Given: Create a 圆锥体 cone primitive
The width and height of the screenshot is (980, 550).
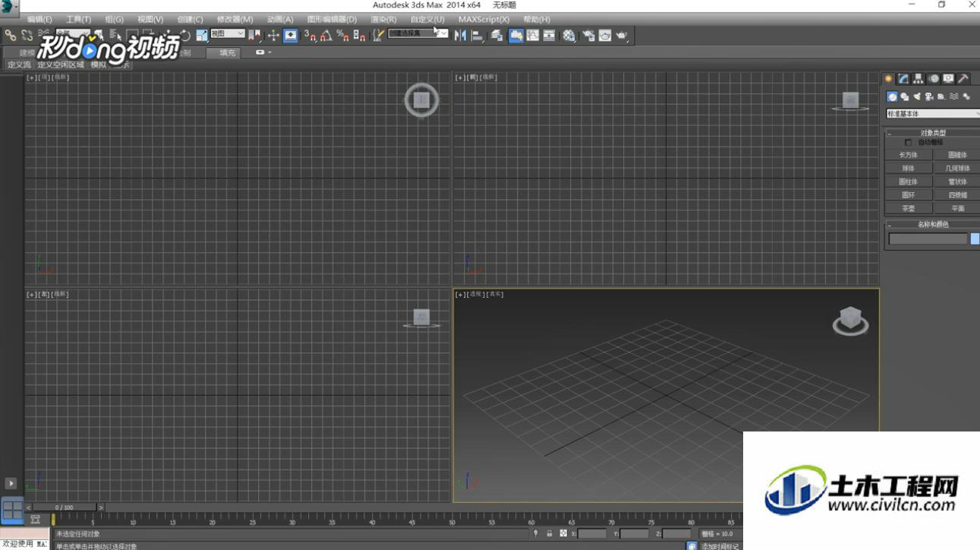Looking at the screenshot, I should pos(958,155).
